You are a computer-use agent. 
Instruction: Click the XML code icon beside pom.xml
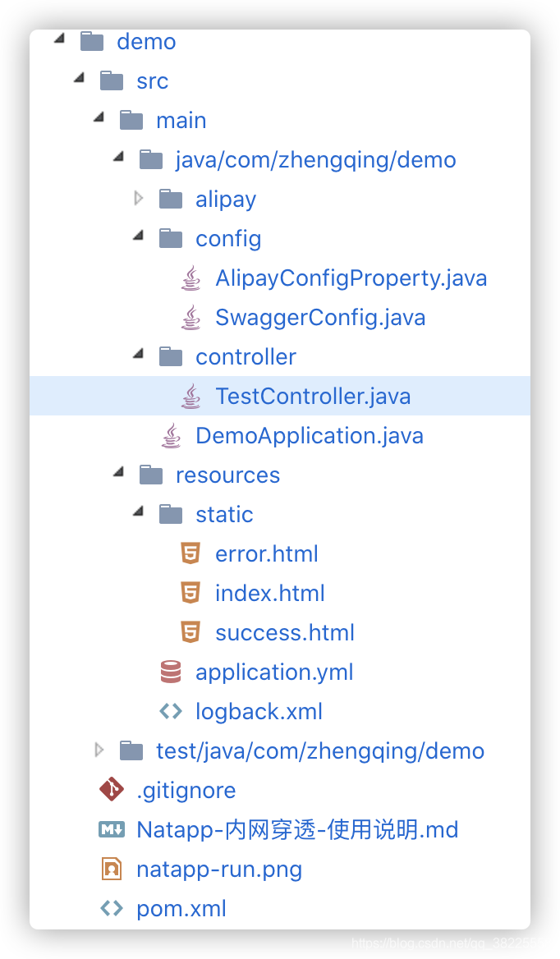(111, 908)
